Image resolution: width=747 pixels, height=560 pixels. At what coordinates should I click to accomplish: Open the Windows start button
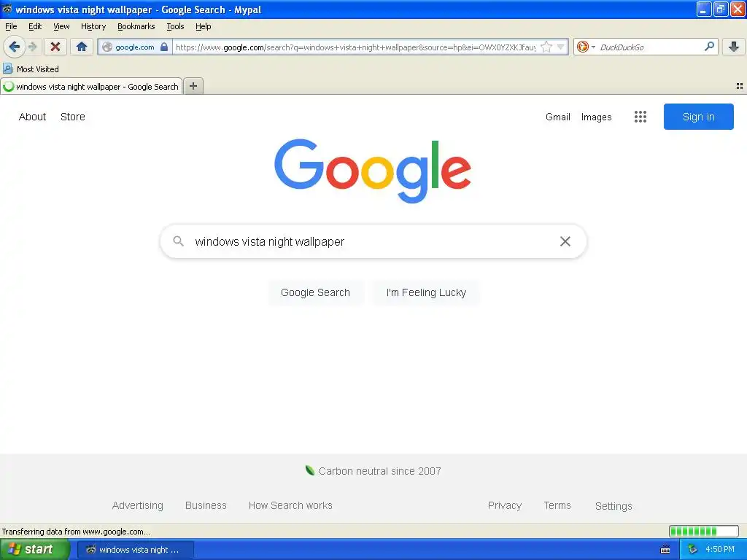pos(34,549)
